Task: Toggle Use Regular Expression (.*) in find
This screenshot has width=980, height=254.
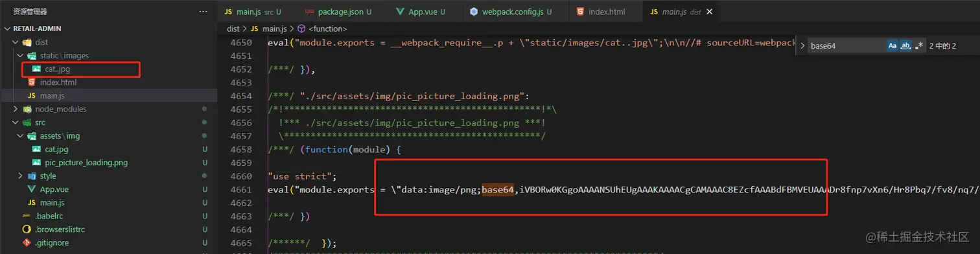Action: tap(919, 46)
